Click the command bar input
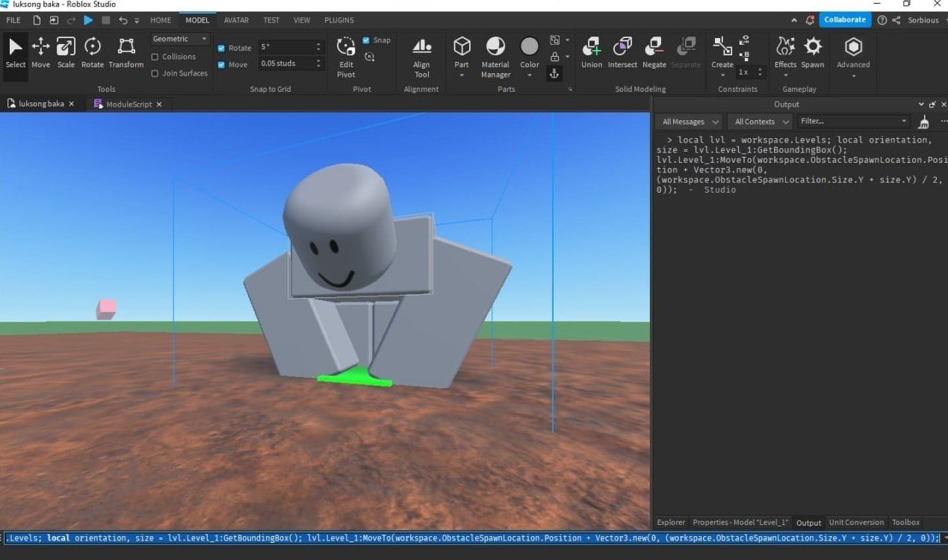Viewport: 948px width, 560px height. [472, 538]
